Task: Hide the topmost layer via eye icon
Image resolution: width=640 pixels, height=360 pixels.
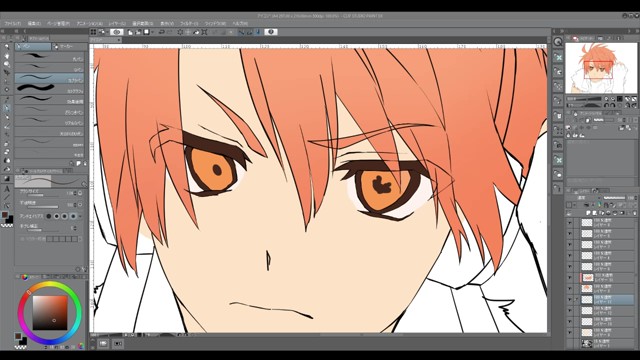Action: coord(570,223)
